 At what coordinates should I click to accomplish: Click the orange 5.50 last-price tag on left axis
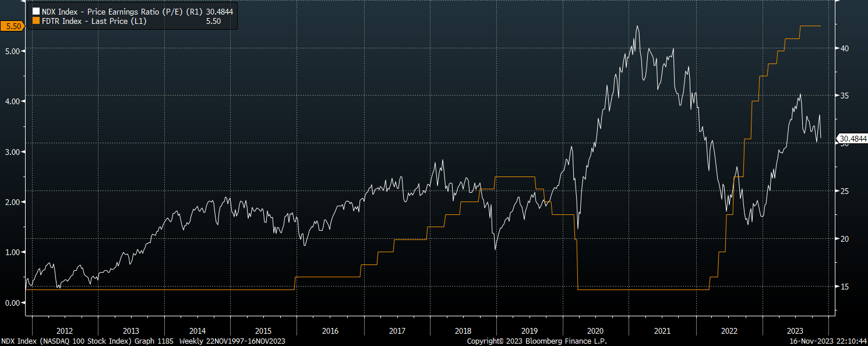click(x=12, y=26)
